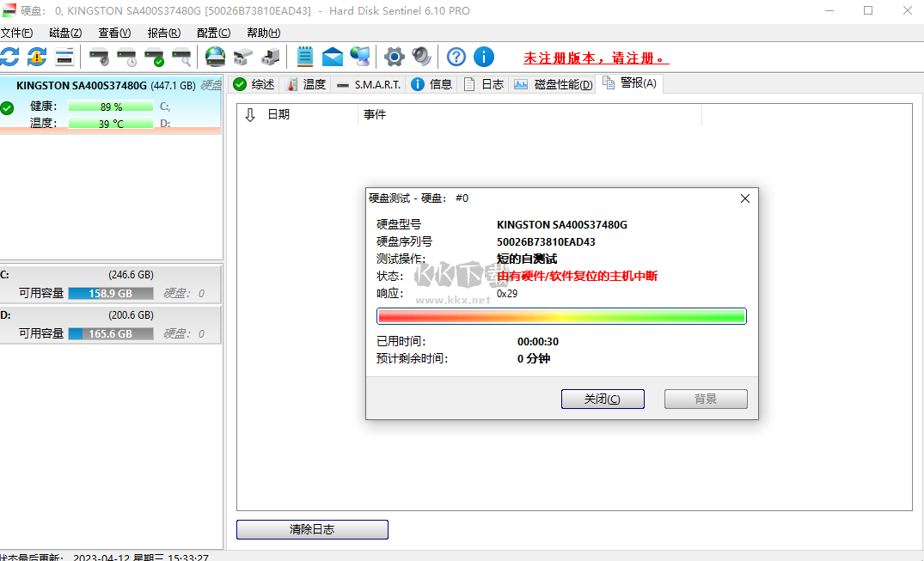Image resolution: width=924 pixels, height=561 pixels.
Task: Click the dialog's KINGSTON SA400S37480G model value
Action: 561,225
